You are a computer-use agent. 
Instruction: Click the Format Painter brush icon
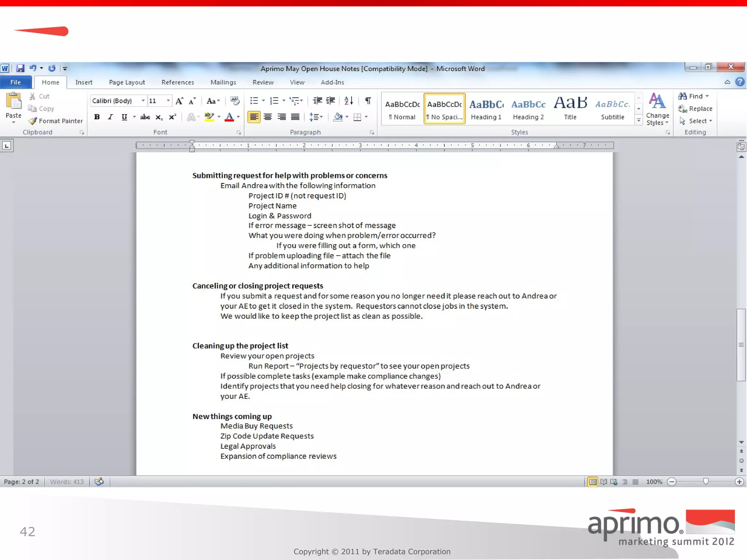pyautogui.click(x=33, y=121)
